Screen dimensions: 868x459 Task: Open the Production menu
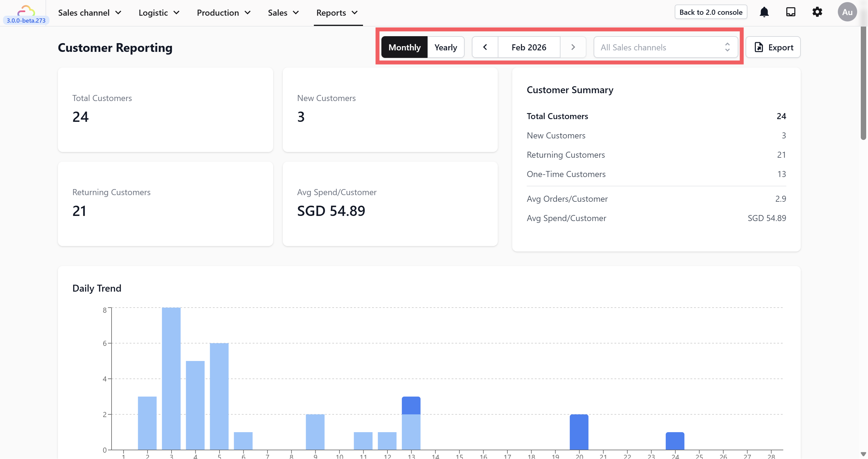[223, 13]
